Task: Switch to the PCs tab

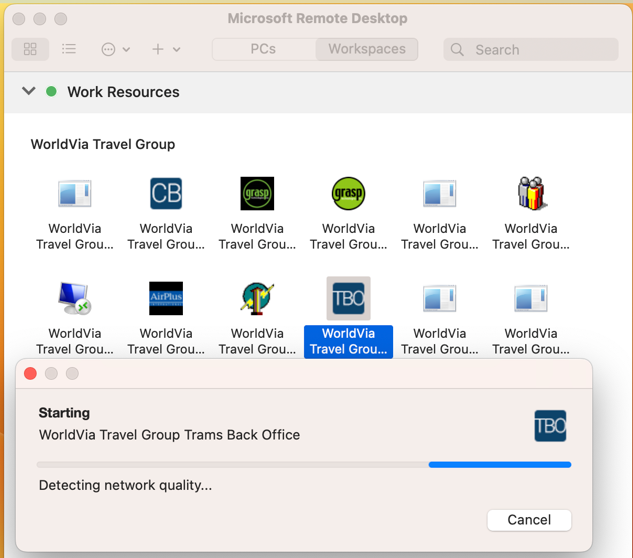Action: 264,49
